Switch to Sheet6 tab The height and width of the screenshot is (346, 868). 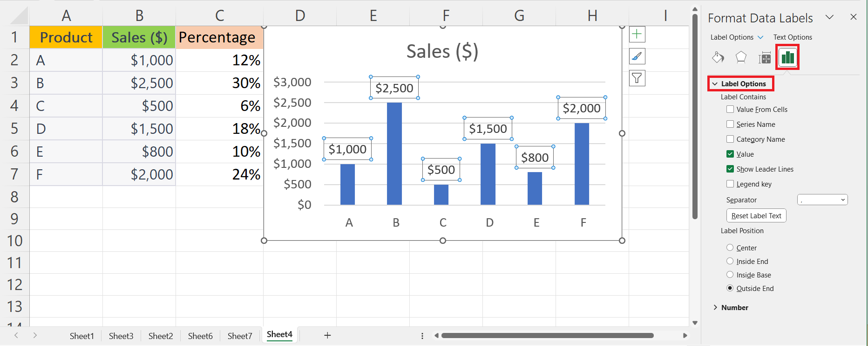[200, 336]
